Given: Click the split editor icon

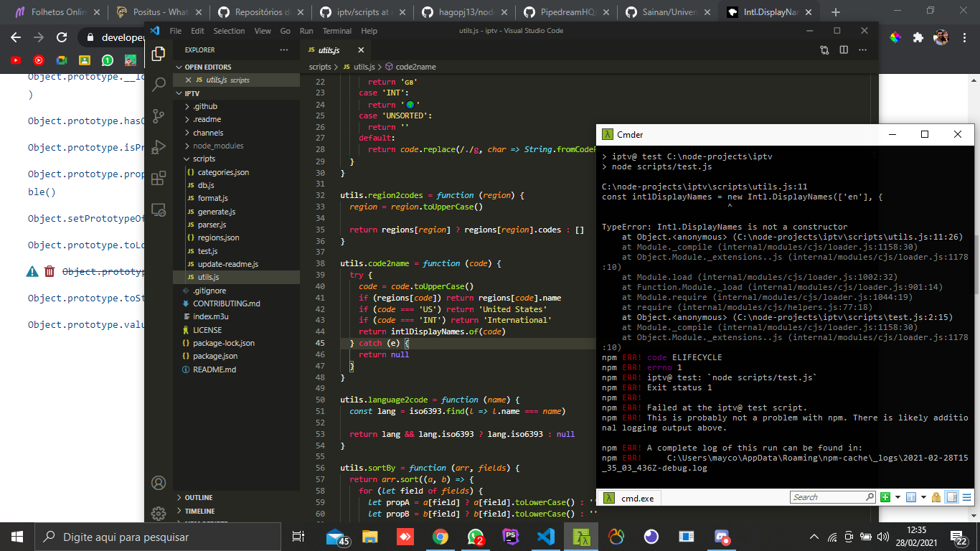Looking at the screenshot, I should point(844,50).
